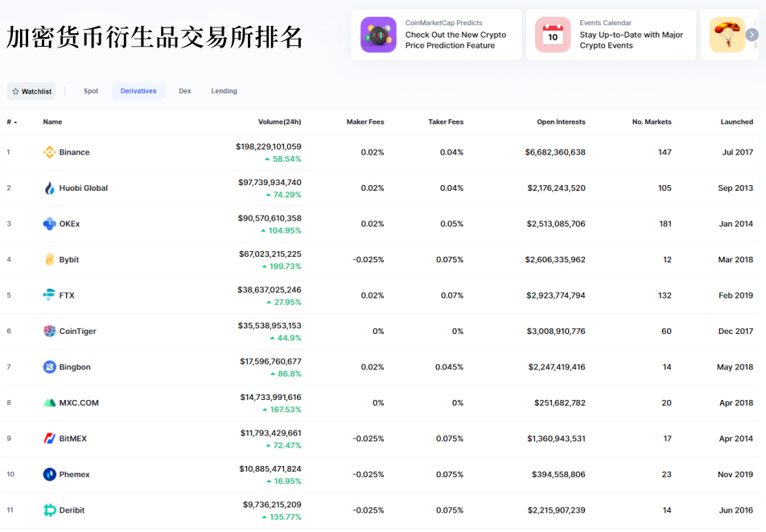Screen dimensions: 766x532
Task: Click the events calendar icon
Action: (553, 35)
